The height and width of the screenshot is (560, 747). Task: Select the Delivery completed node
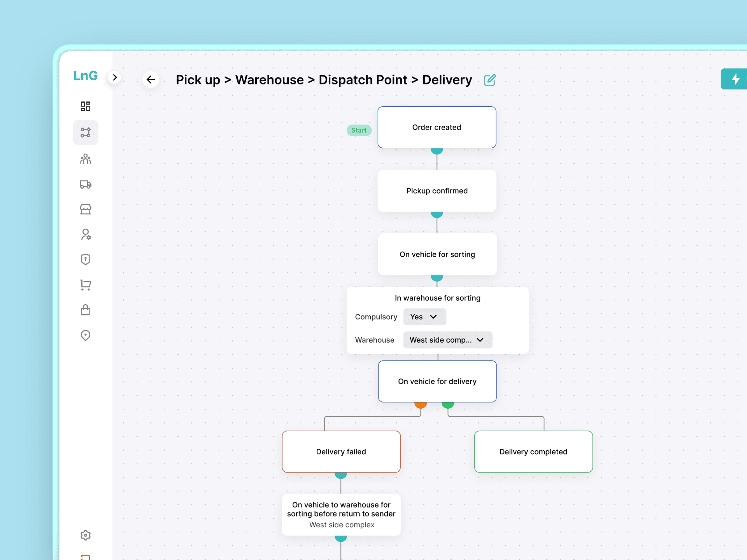(533, 452)
